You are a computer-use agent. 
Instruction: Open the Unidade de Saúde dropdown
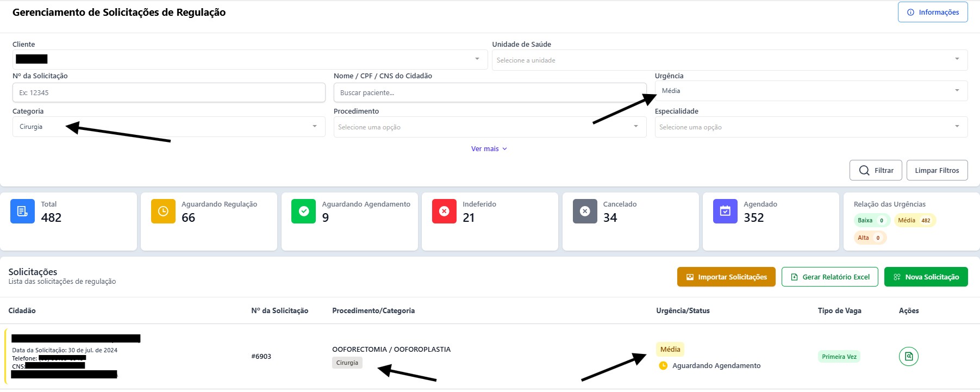pos(729,60)
